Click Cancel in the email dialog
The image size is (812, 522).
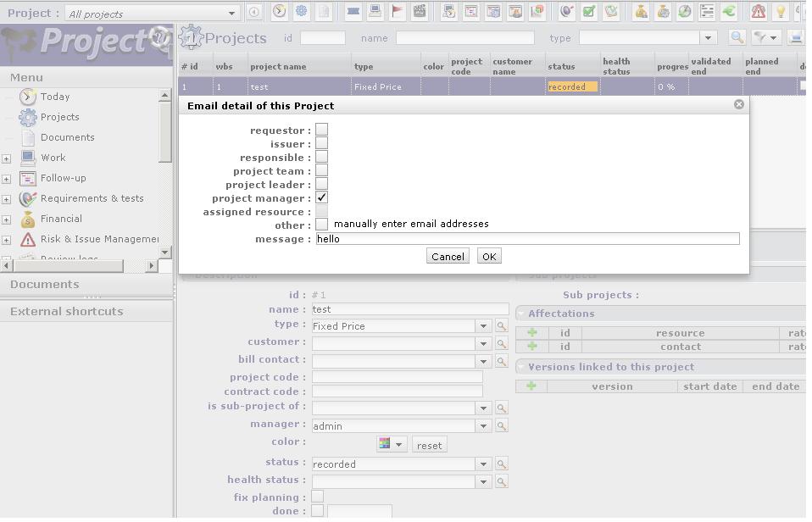coord(447,257)
